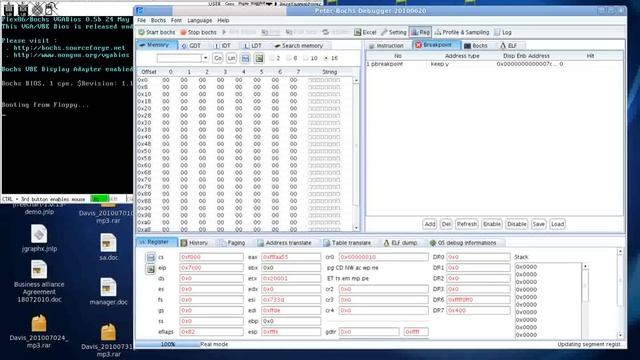Click the disk icon left of cs register
Screen dimensions: 640x360
click(x=151, y=258)
